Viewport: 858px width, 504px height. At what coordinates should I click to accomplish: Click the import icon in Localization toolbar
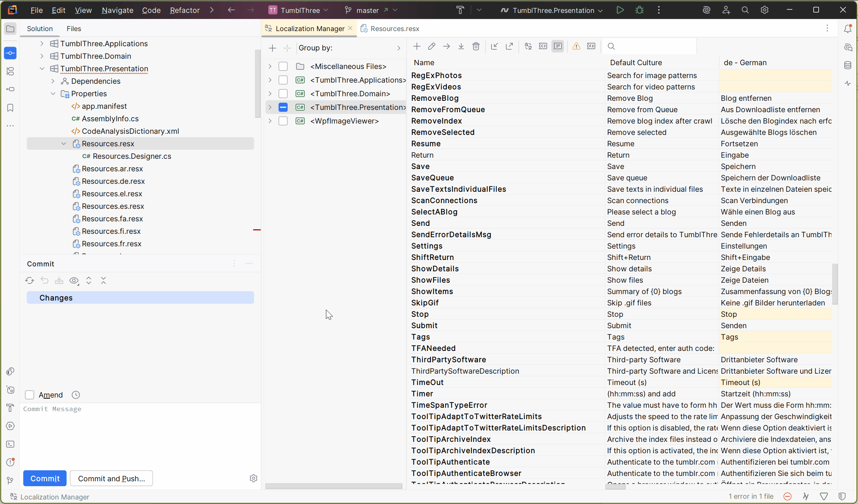pos(495,47)
